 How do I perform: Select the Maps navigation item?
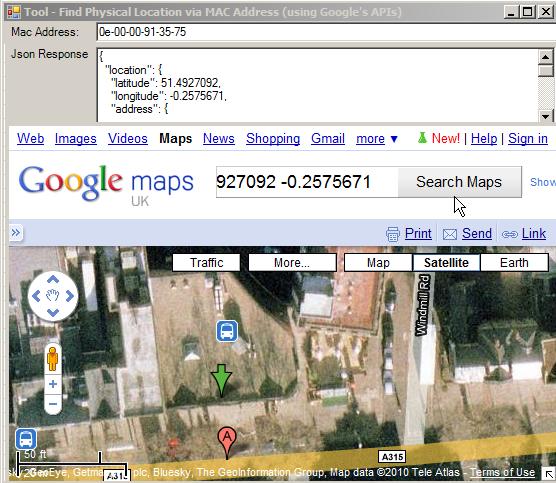click(176, 138)
